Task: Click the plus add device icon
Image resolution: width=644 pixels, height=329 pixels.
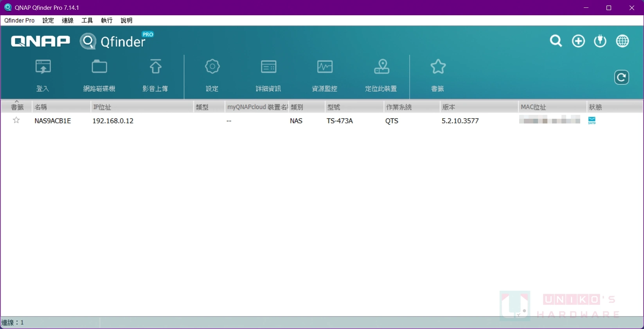Action: [x=578, y=41]
